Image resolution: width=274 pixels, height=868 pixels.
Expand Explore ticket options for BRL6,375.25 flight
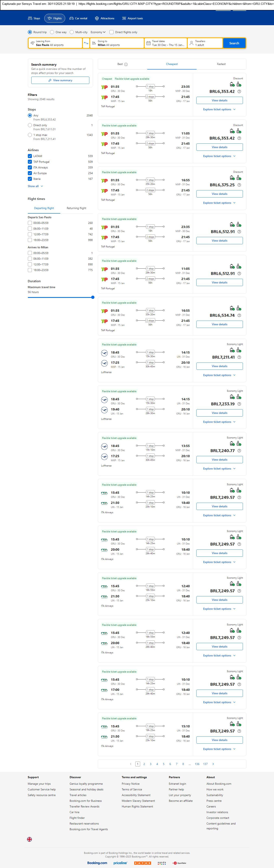[x=219, y=203]
